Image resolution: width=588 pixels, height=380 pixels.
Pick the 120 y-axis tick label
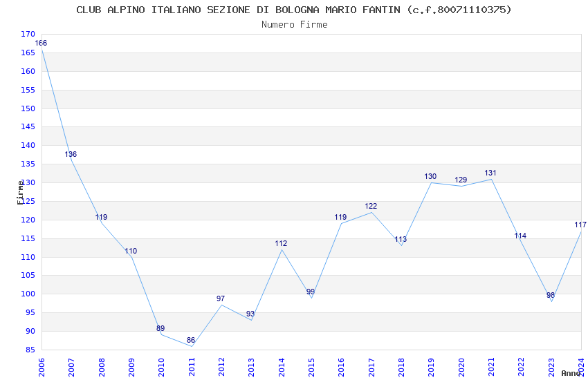click(x=28, y=220)
